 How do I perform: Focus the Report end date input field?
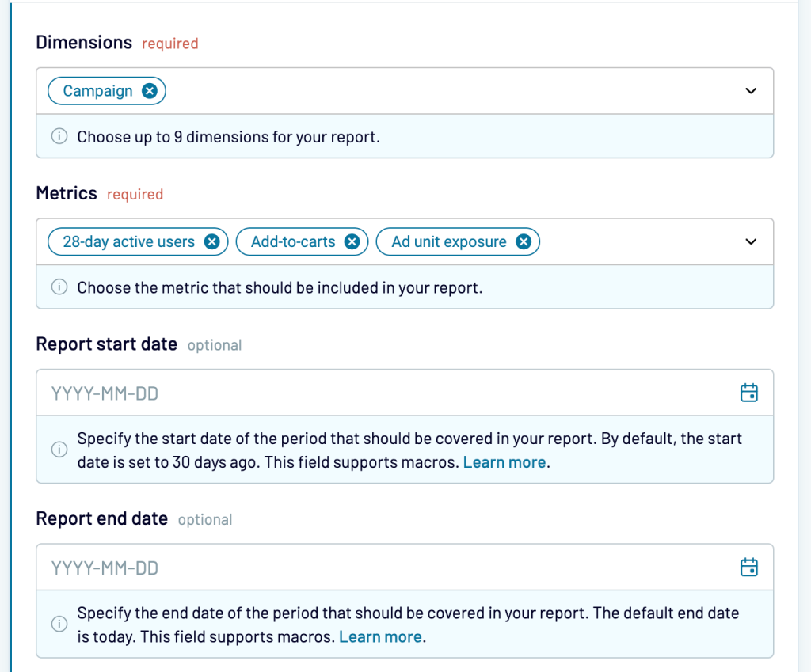[380, 568]
